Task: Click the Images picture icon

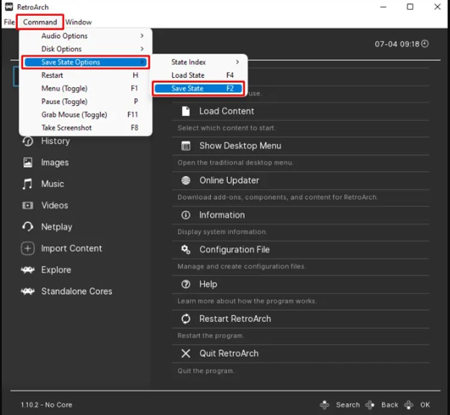Action: point(28,163)
